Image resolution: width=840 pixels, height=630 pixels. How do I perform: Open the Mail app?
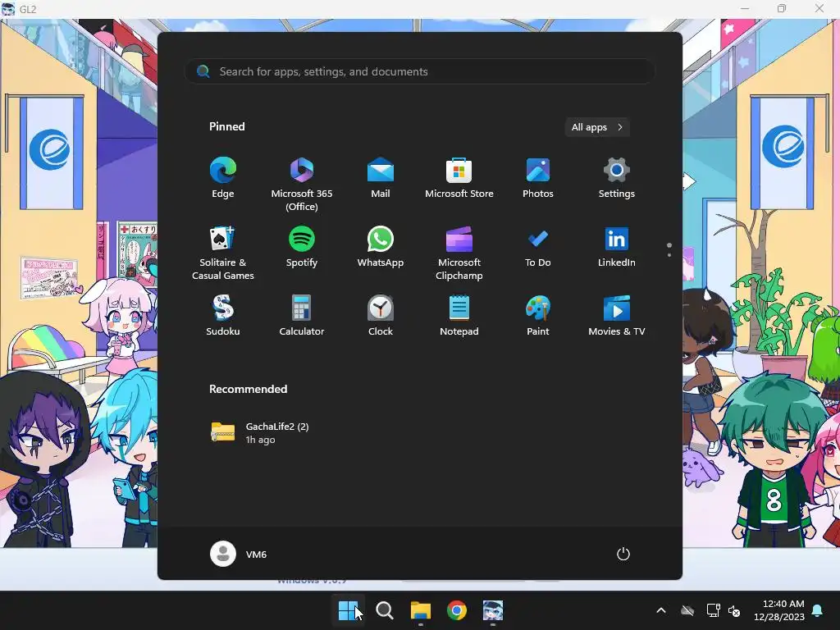click(381, 178)
